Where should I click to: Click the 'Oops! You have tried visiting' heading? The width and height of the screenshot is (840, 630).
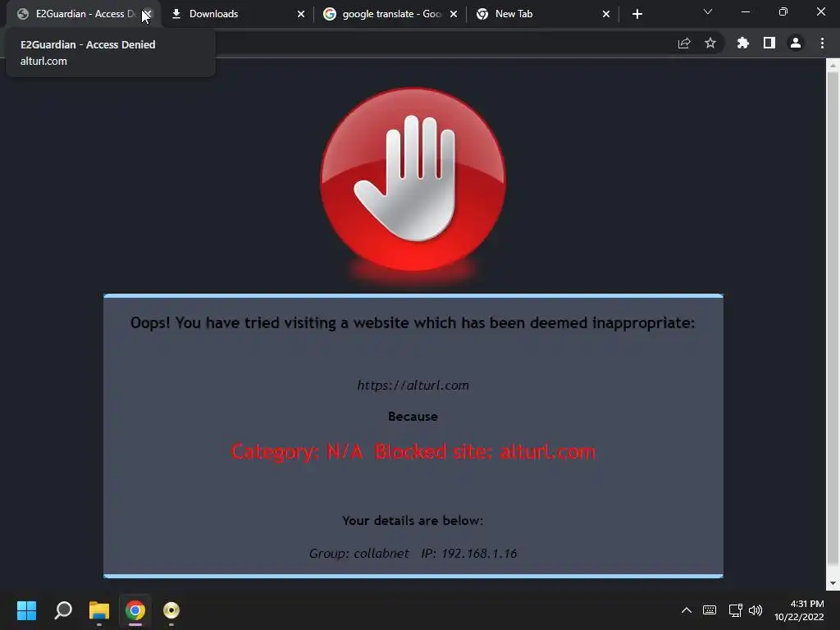[413, 323]
